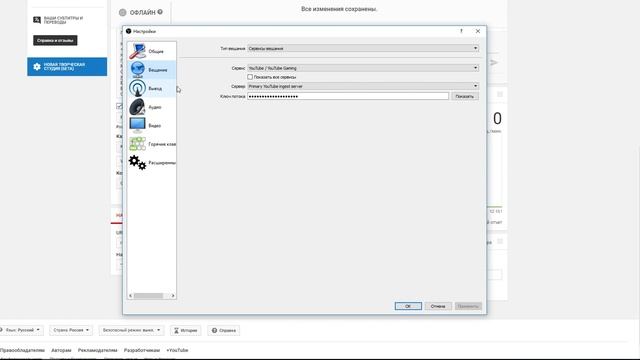640x360 pixels.
Task: Open Новая творческая студия (бета)
Action: (x=67, y=67)
